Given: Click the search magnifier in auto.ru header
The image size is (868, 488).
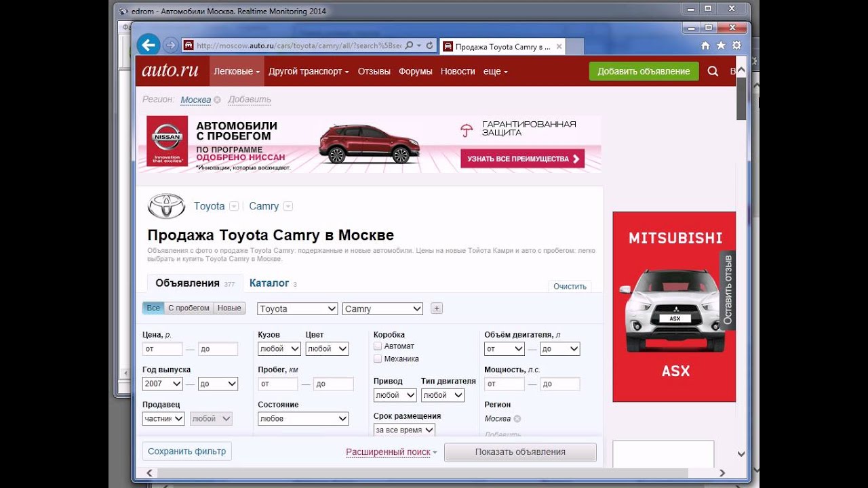Looking at the screenshot, I should point(713,71).
